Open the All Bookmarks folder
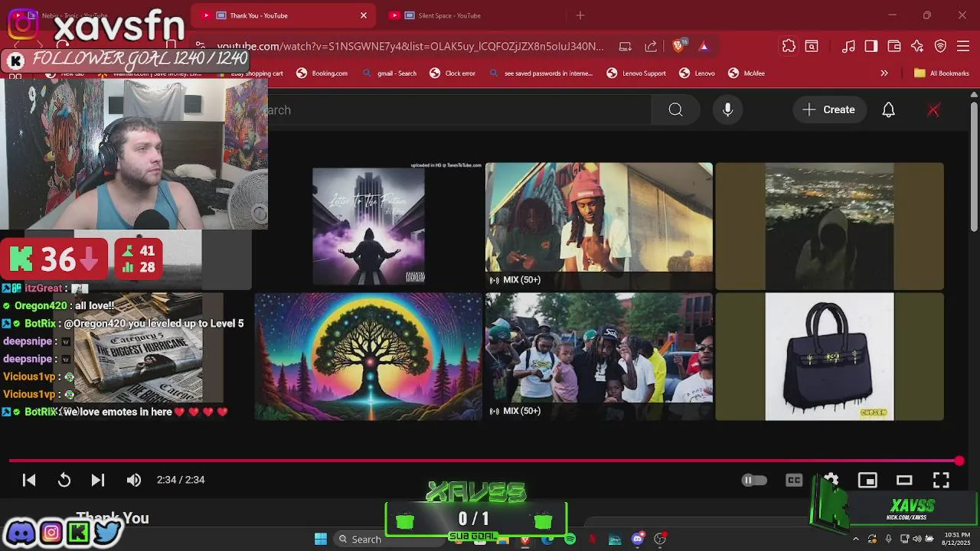The height and width of the screenshot is (551, 980). 942,73
